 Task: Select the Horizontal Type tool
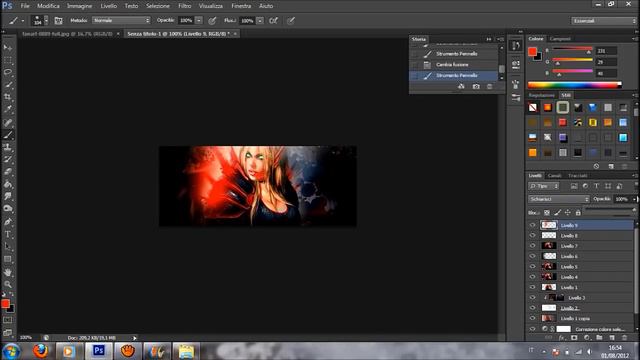(8, 234)
